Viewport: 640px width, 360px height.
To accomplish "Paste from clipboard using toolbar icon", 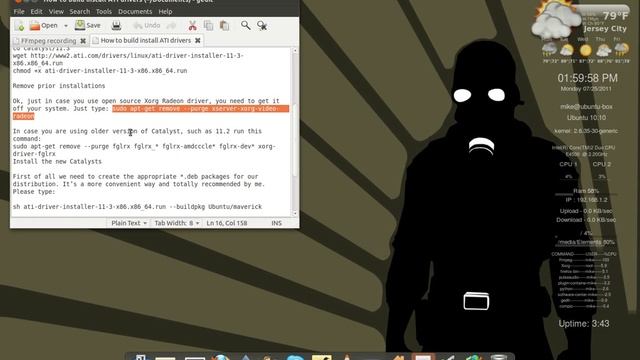I will [224, 25].
